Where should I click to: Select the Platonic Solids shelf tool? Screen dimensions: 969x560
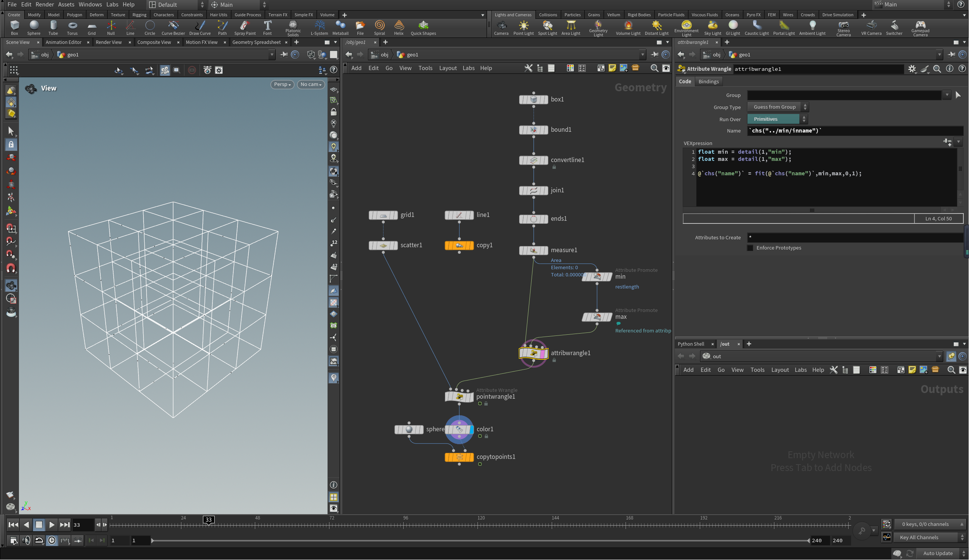pyautogui.click(x=293, y=28)
